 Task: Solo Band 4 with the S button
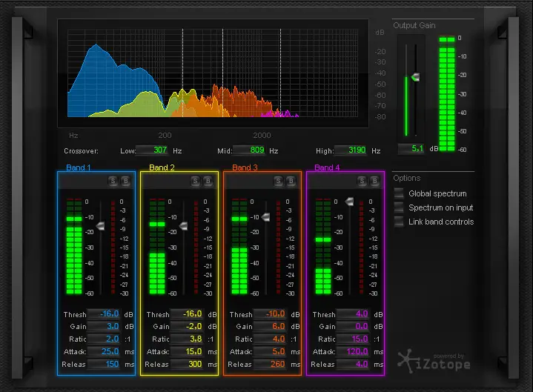point(362,181)
